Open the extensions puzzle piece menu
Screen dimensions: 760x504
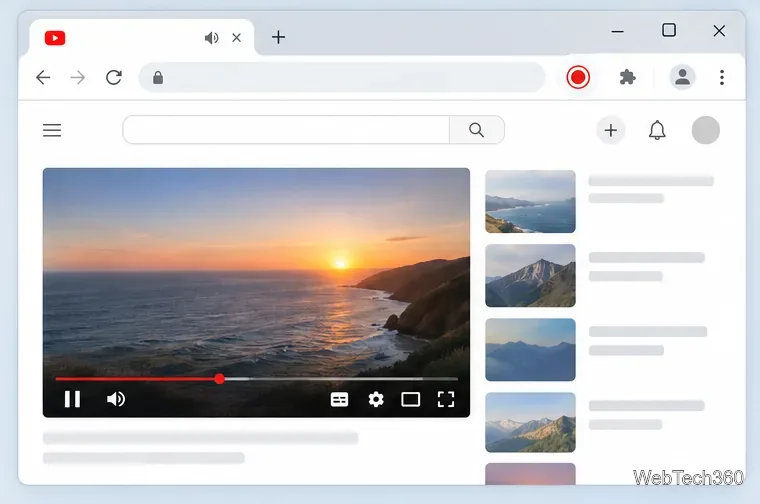tap(628, 78)
